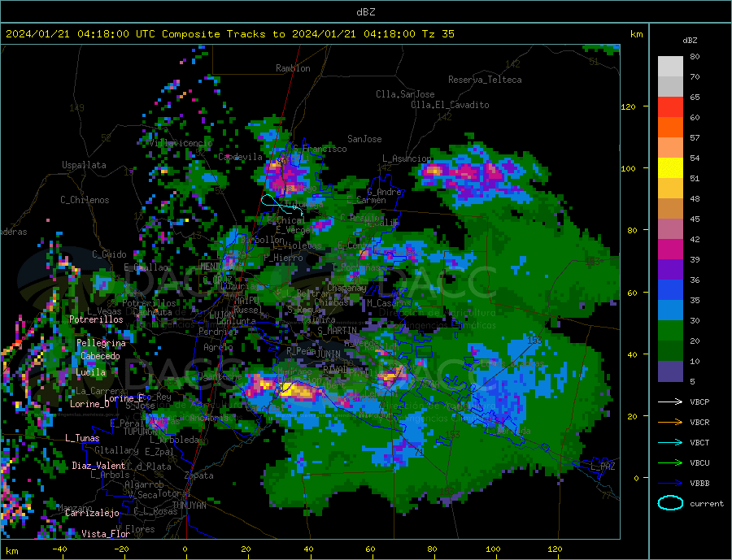Click the Capdevila label
732x560 pixels.
(240, 157)
